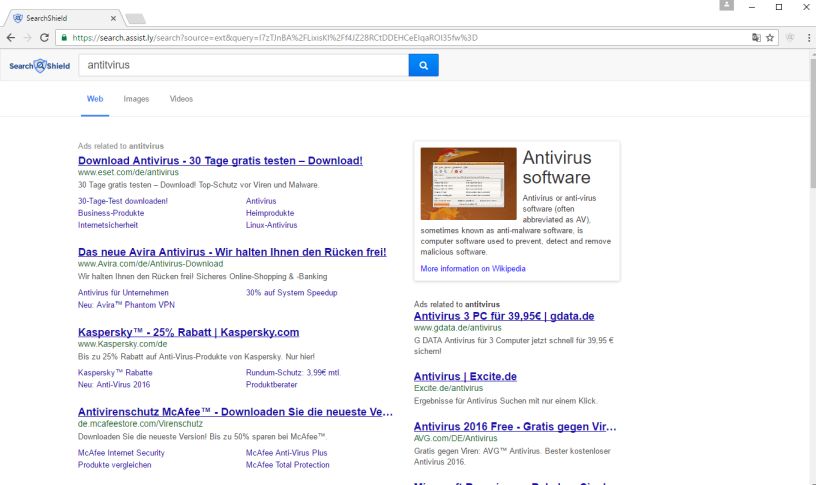816x485 pixels.
Task: Open Kaspersky 25% Rabatt link
Action: (x=188, y=332)
